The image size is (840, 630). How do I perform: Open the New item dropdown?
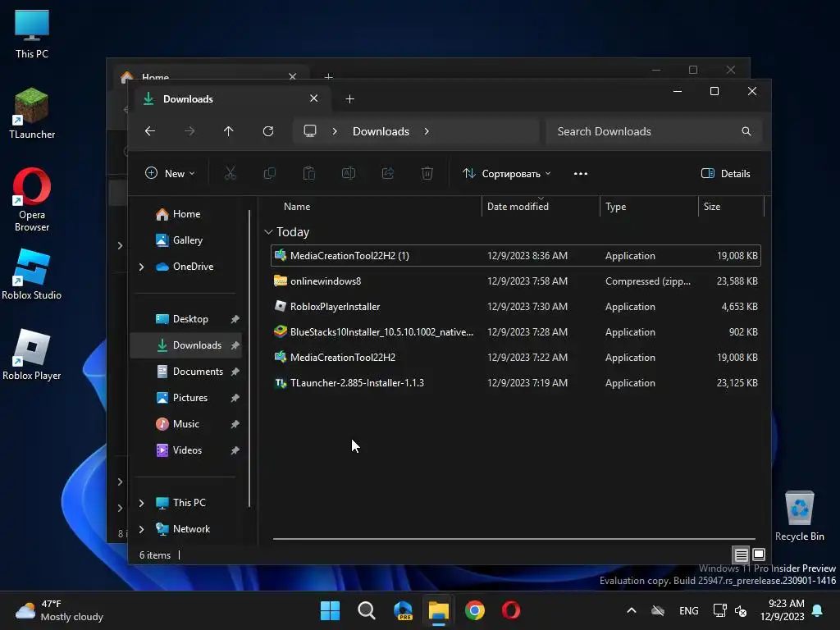(170, 174)
